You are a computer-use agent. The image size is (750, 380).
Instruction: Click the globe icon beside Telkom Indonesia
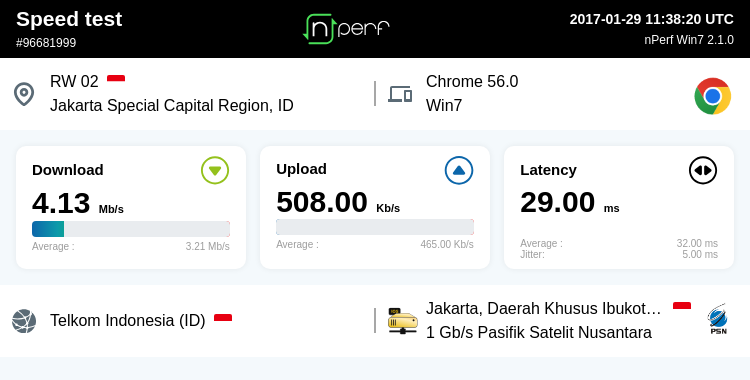tap(24, 321)
